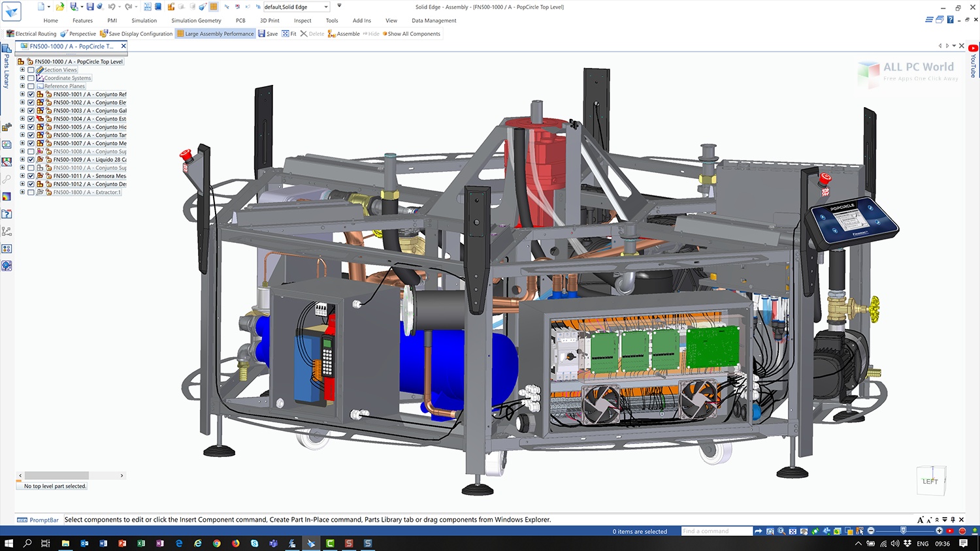Viewport: 980px width, 551px height.
Task: Click the Show All Components icon
Action: pos(385,34)
